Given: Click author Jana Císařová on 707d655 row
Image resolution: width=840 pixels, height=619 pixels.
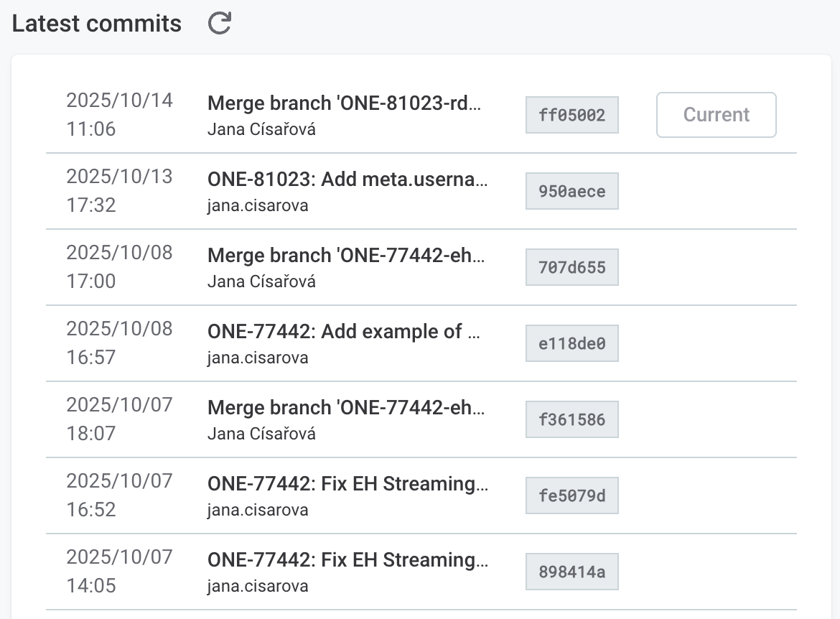Looking at the screenshot, I should (x=261, y=281).
